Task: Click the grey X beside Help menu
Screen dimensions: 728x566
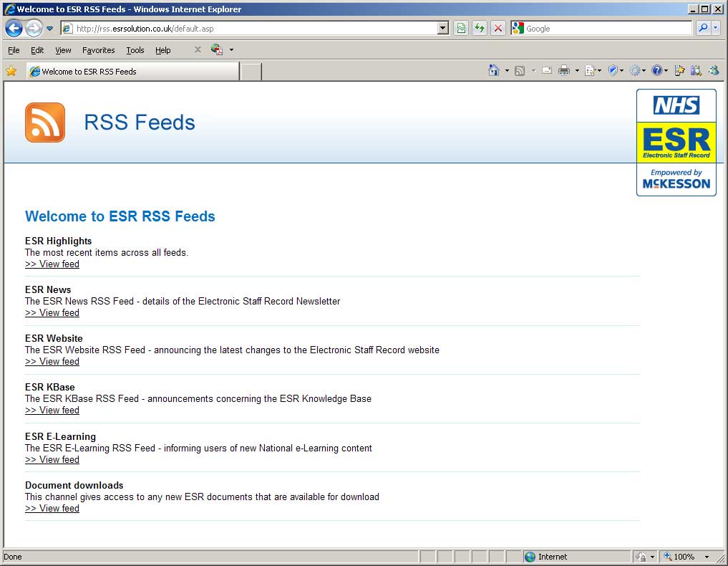Action: tap(198, 49)
